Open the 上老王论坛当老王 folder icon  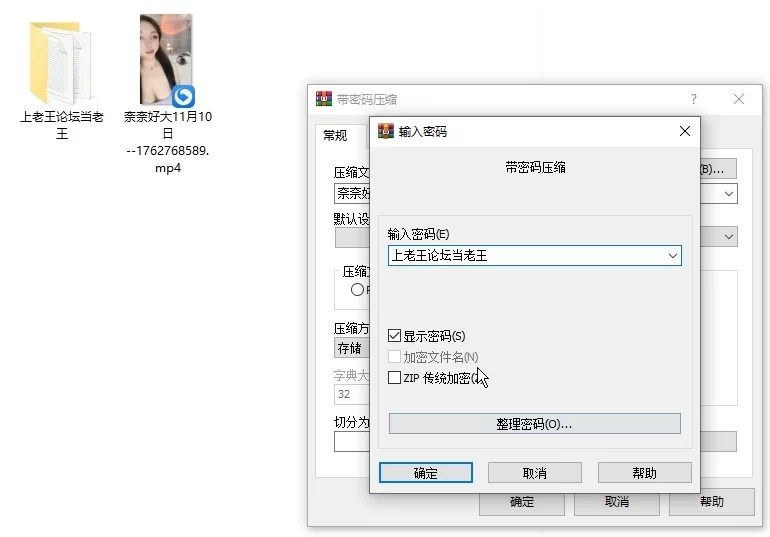60,62
